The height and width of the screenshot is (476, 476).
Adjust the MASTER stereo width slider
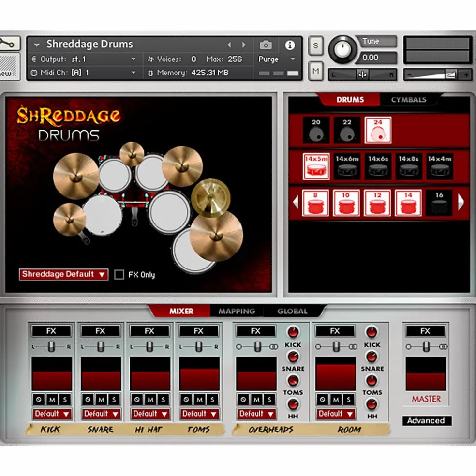coord(426,346)
